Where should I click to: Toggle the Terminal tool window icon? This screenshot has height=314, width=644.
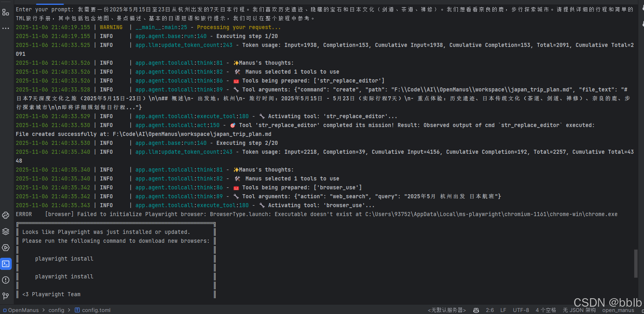(x=6, y=264)
